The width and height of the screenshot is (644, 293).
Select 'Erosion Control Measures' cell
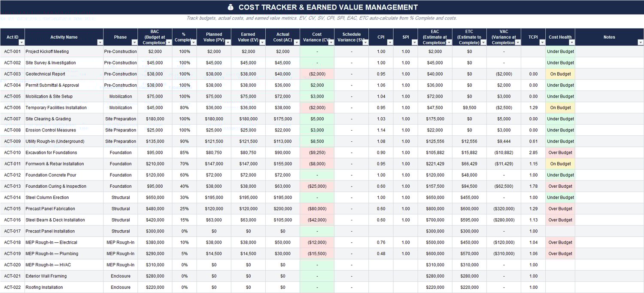point(64,130)
